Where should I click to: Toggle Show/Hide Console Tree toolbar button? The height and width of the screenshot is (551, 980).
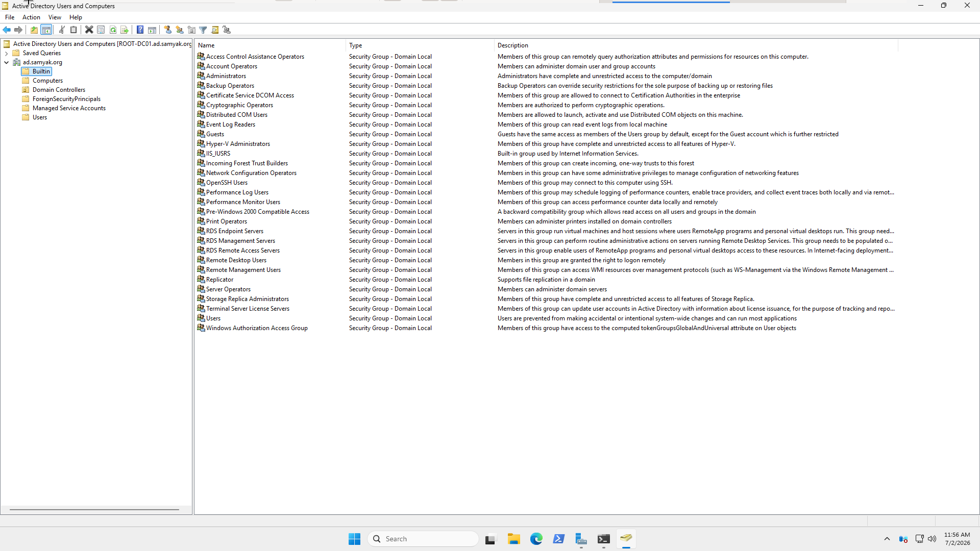pyautogui.click(x=46, y=30)
